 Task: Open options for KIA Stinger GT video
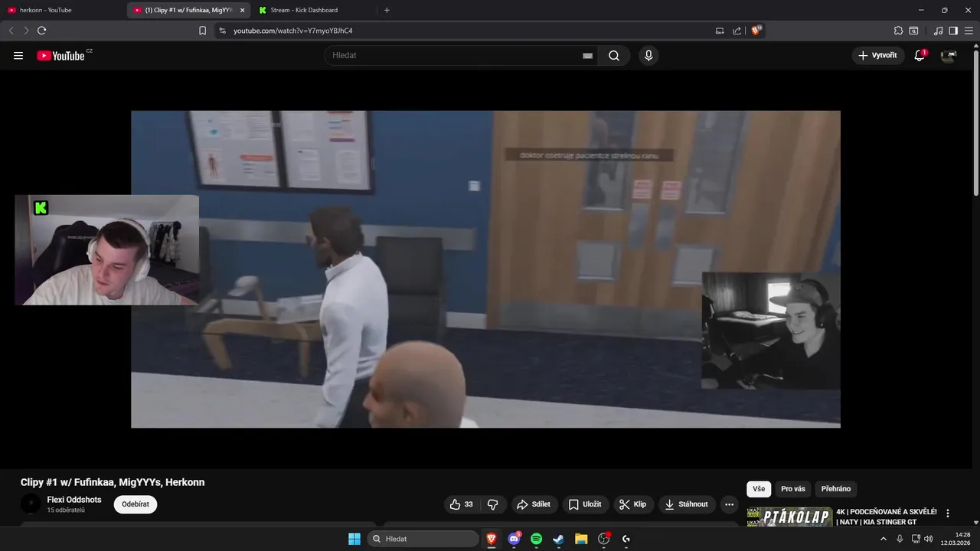tap(948, 514)
